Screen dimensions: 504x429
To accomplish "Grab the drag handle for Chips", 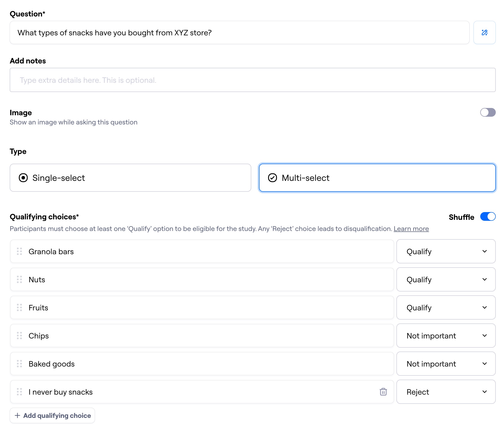I will pyautogui.click(x=19, y=335).
